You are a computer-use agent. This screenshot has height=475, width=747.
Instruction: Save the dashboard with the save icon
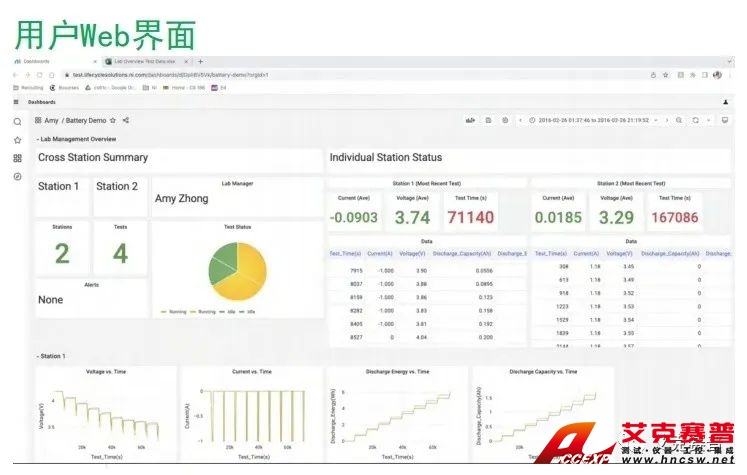point(488,120)
